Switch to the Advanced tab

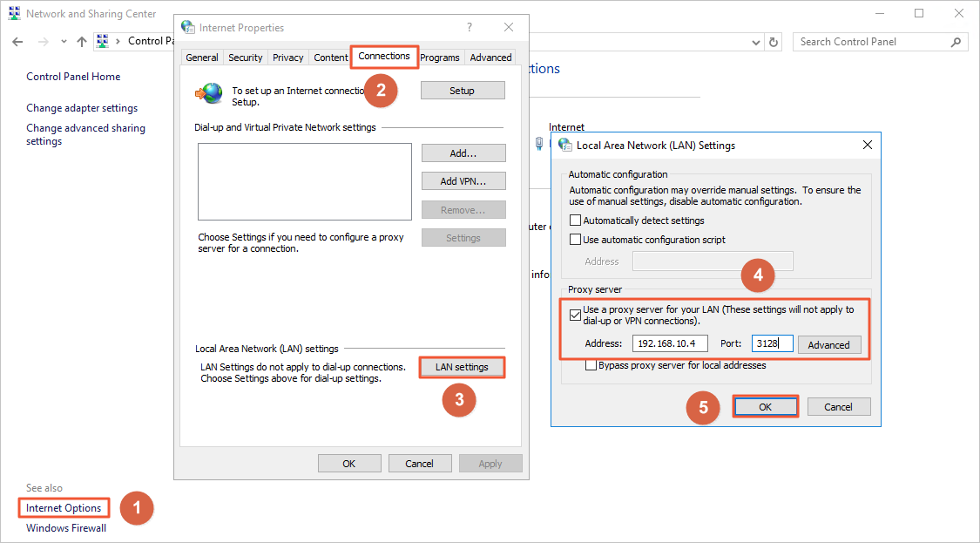(490, 57)
